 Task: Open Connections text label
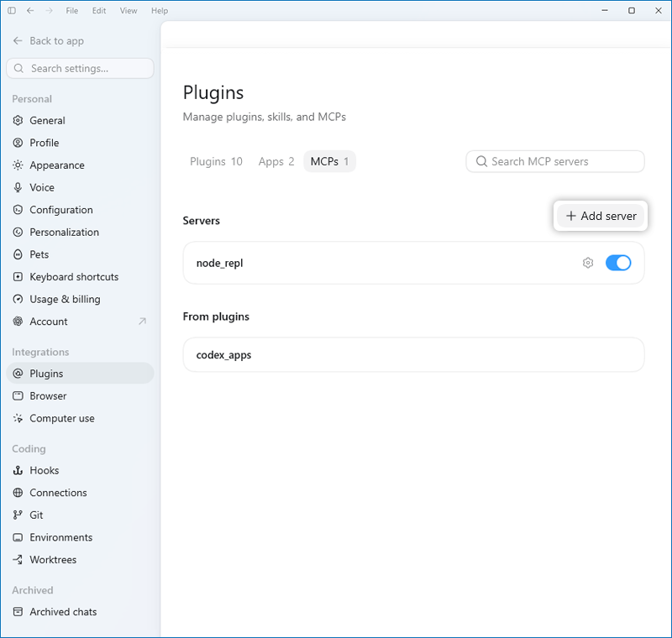58,493
